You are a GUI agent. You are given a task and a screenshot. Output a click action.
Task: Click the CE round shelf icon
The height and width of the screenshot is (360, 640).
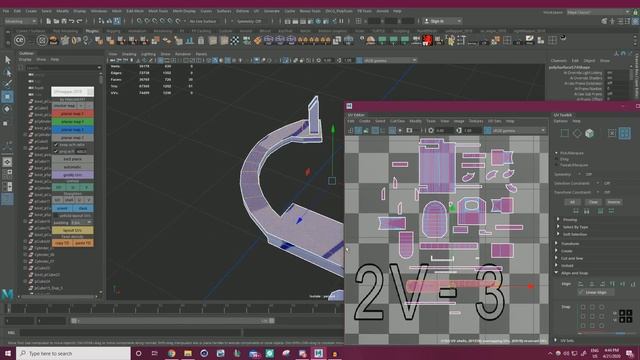click(x=20, y=40)
